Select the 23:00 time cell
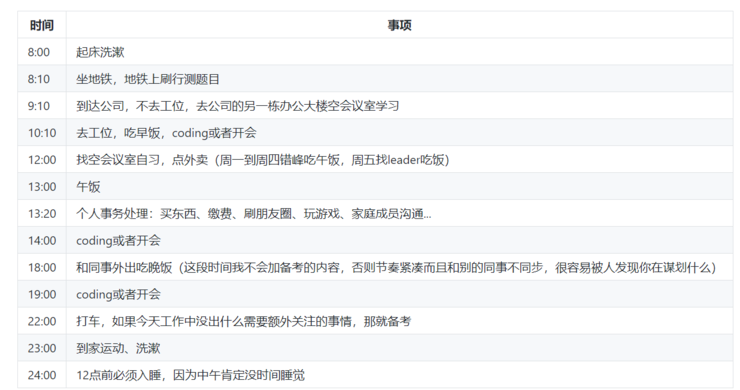 coord(42,348)
